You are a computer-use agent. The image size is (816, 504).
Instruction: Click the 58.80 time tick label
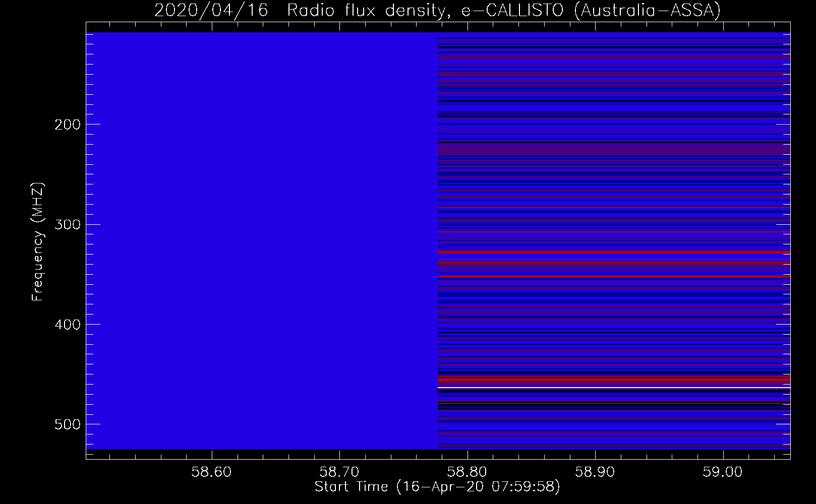pos(468,472)
